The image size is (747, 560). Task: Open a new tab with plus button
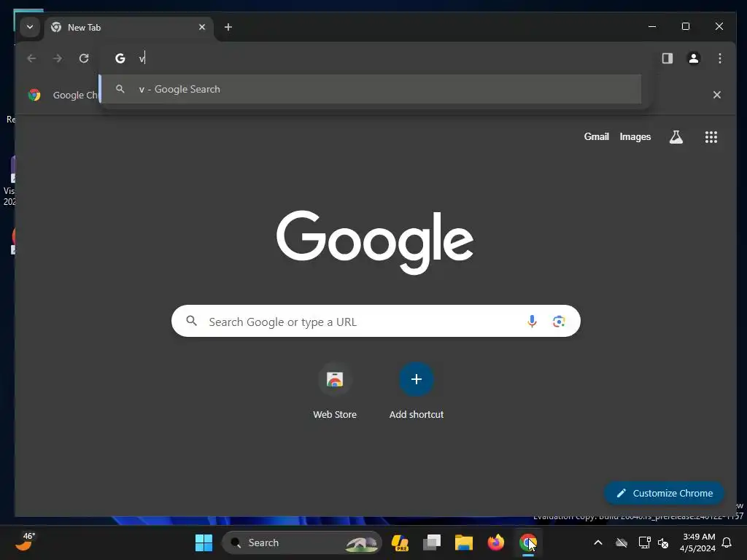coord(228,27)
